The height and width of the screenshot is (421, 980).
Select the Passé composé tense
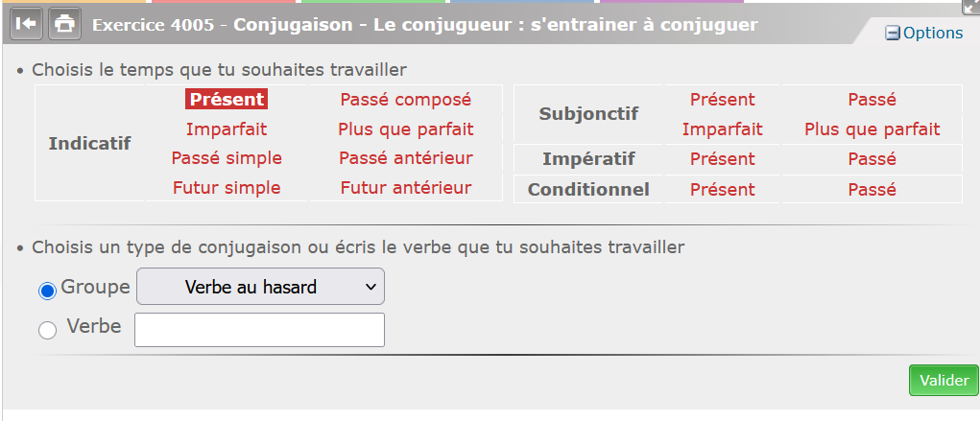406,100
